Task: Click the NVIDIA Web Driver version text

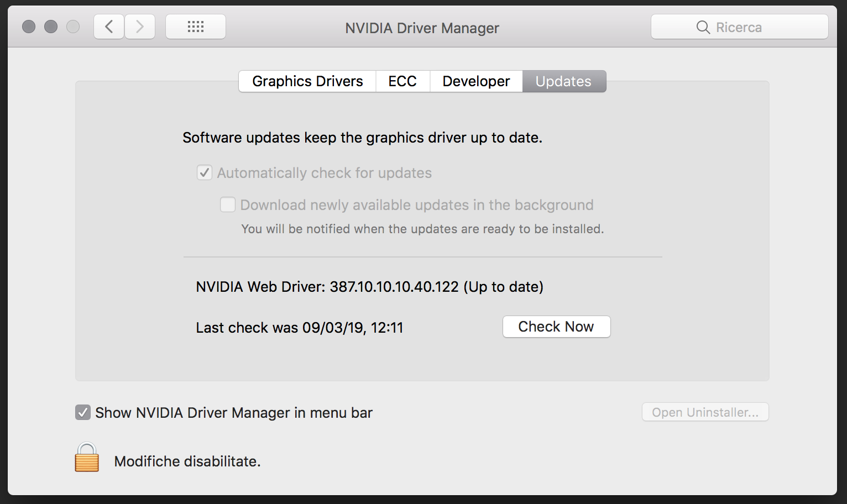Action: (369, 287)
